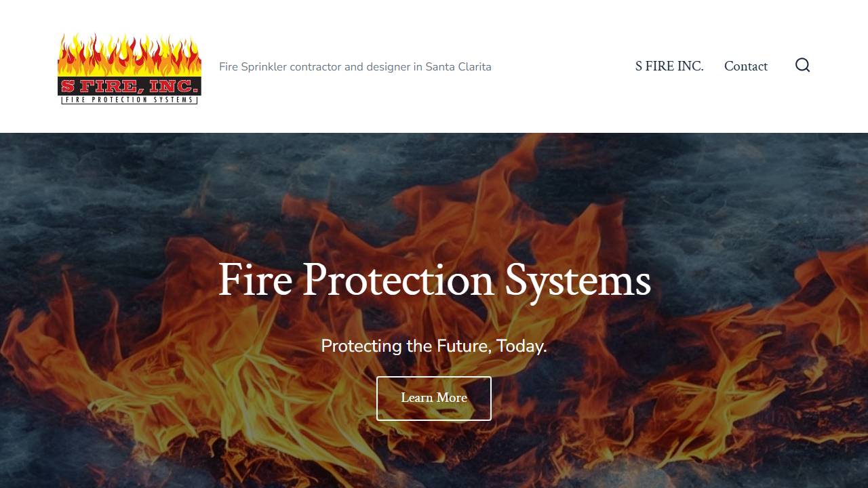
Task: Open the S FIRE INC. menu item
Action: pyautogui.click(x=669, y=66)
